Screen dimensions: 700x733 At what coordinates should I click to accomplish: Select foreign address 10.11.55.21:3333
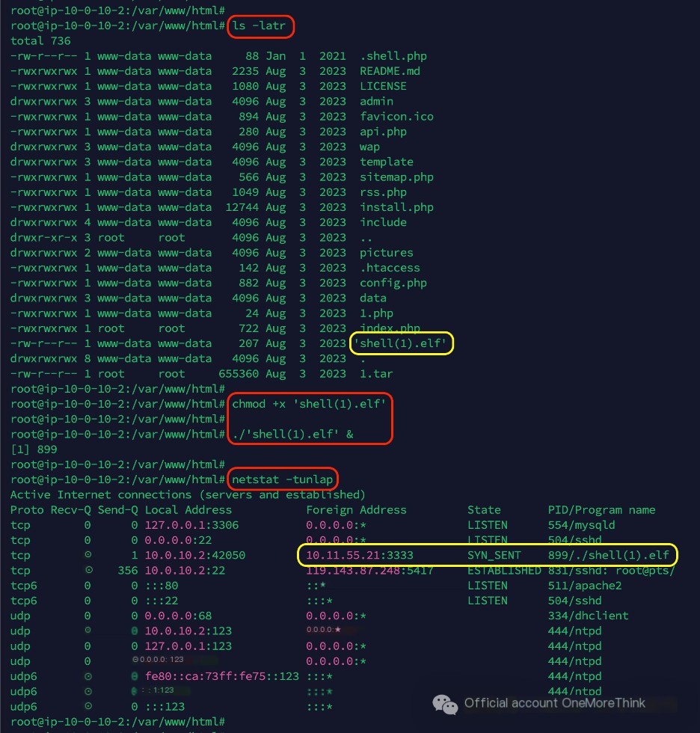coord(359,555)
